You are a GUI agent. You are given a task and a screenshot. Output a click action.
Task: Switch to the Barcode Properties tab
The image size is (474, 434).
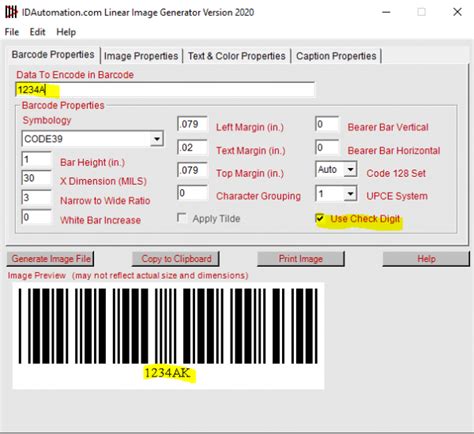click(x=53, y=55)
